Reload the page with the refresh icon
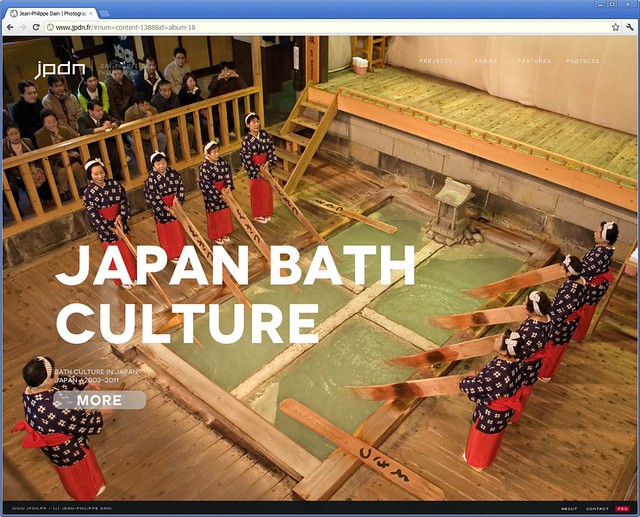 tap(36, 27)
